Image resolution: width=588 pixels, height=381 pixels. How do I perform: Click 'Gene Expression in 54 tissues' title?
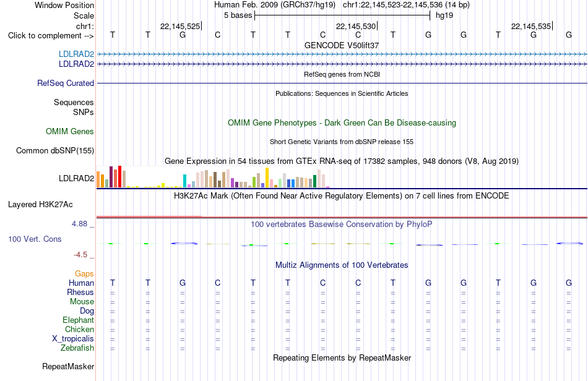pos(342,161)
